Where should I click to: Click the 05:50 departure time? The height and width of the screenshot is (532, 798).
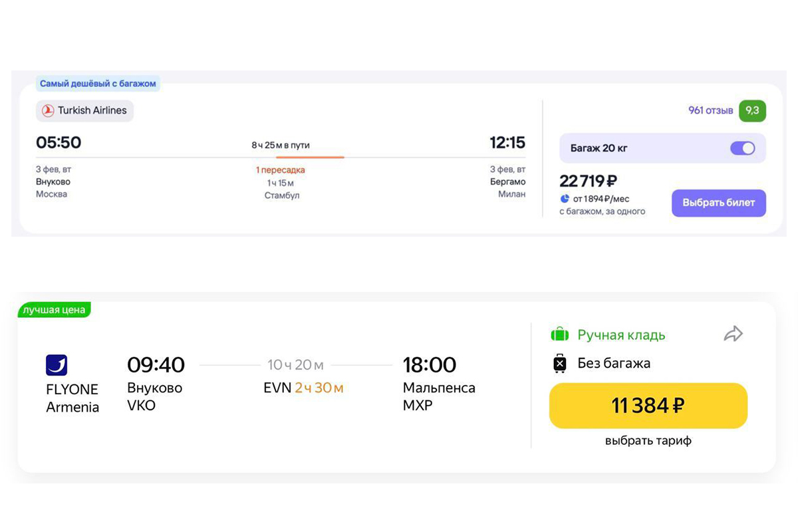point(59,142)
